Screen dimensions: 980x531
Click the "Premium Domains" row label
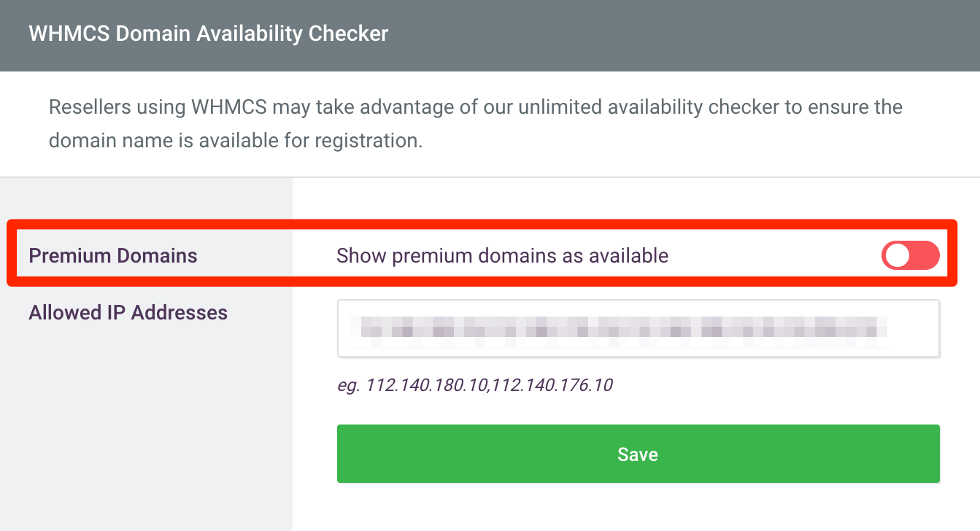pyautogui.click(x=113, y=256)
